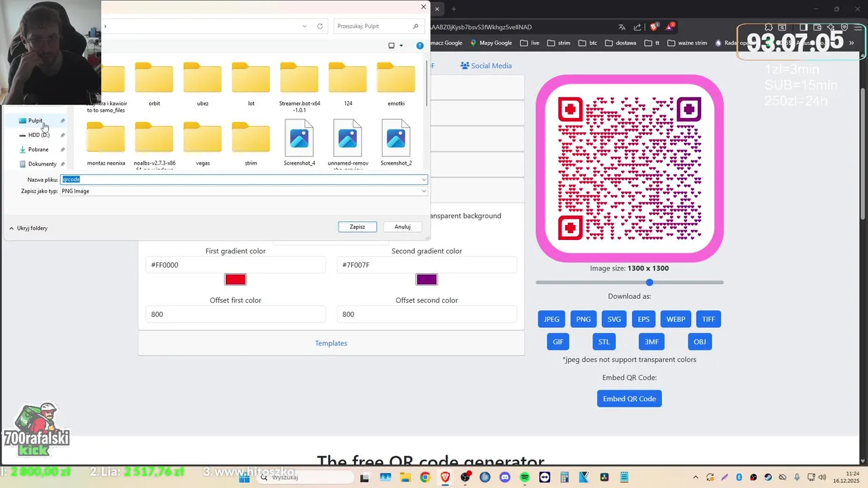868x488 pixels.
Task: Select the folder named 124
Action: pyautogui.click(x=348, y=84)
